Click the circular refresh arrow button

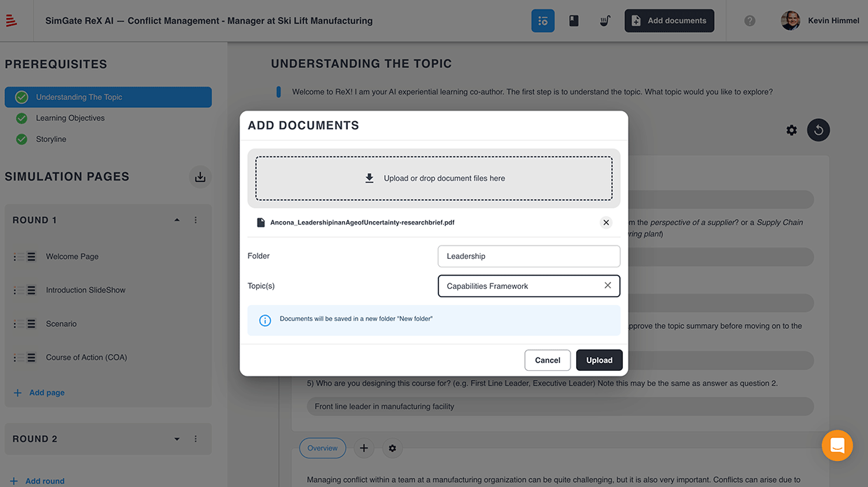click(x=818, y=130)
